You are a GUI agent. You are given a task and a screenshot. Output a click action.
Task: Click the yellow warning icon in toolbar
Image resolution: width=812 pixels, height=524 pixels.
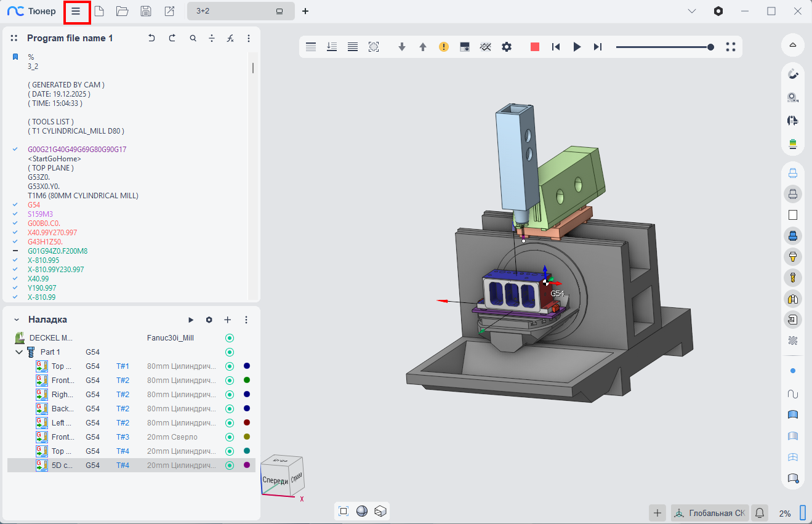(x=444, y=47)
